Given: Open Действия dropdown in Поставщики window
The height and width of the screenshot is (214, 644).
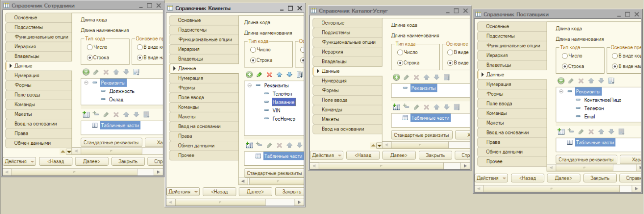Looking at the screenshot, I should pyautogui.click(x=492, y=177).
